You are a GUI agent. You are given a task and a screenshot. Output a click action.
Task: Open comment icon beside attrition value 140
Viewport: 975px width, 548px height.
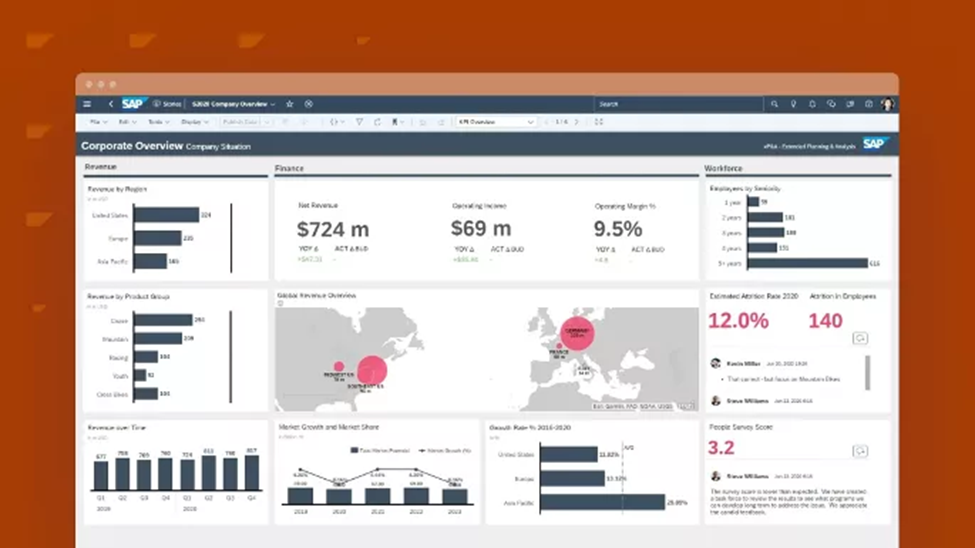coord(860,338)
